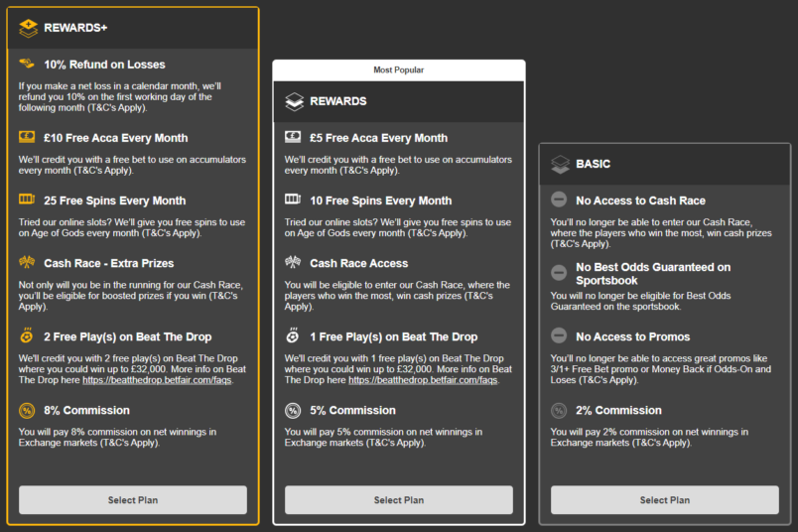This screenshot has width=798, height=532.
Task: Click the 8% Commission percent icon
Action: (27, 410)
